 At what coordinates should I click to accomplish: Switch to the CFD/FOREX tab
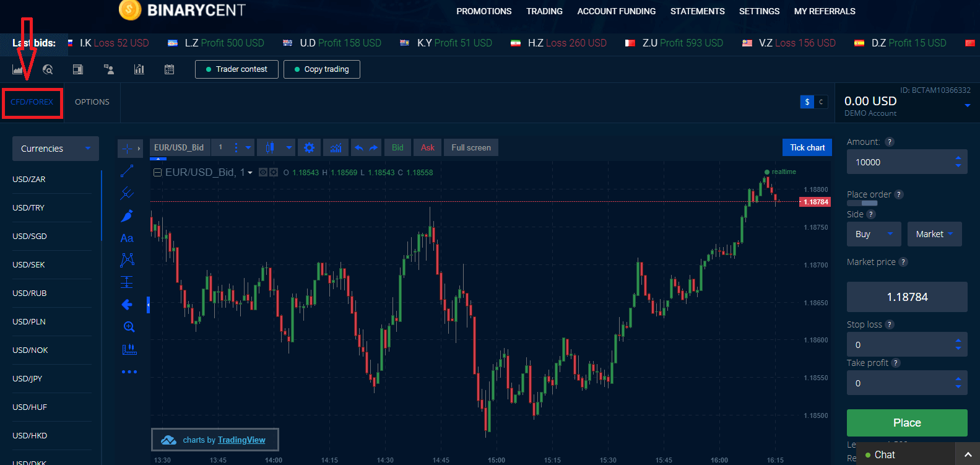point(32,102)
